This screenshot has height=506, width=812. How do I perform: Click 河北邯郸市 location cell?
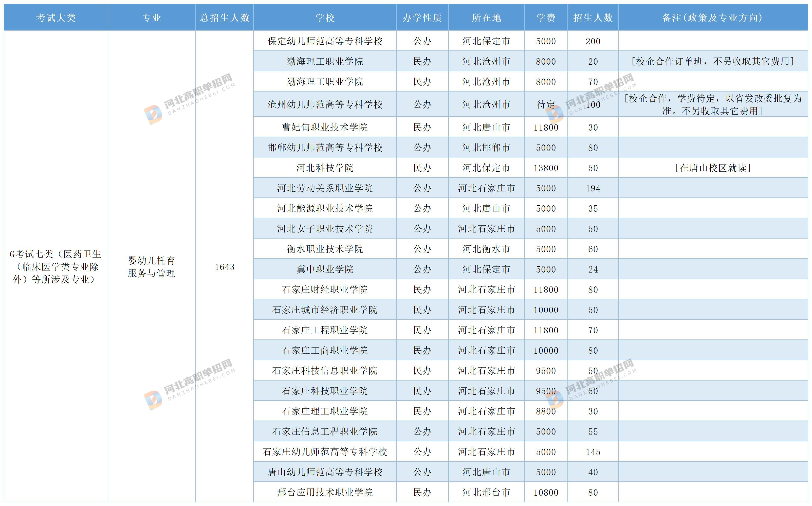486,147
